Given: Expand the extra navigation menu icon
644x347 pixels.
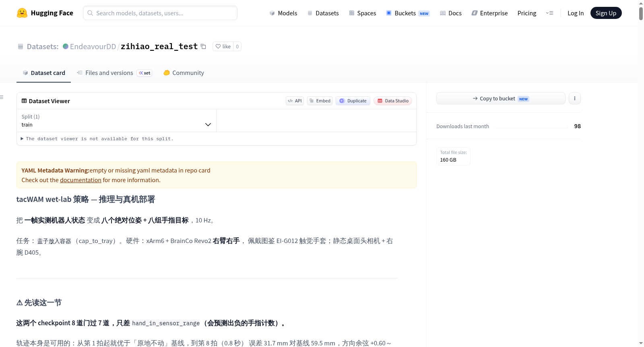Looking at the screenshot, I should coord(549,13).
